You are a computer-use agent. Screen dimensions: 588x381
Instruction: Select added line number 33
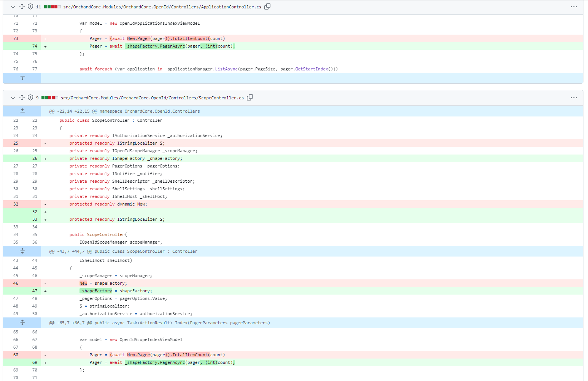(35, 219)
